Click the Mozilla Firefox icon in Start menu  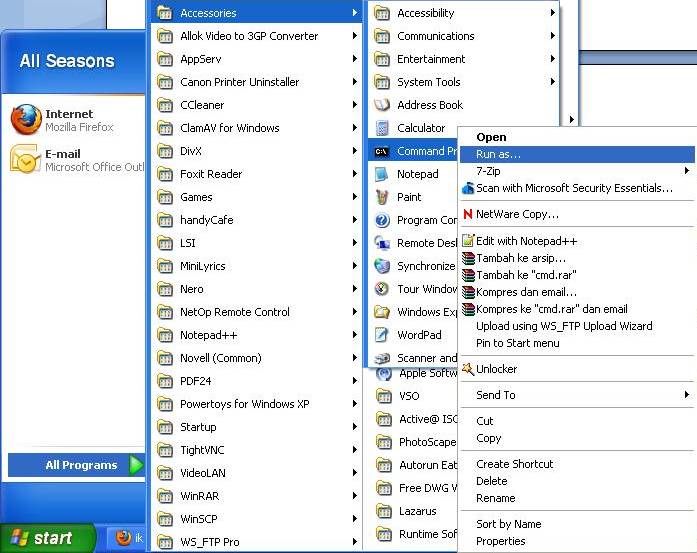click(26, 119)
